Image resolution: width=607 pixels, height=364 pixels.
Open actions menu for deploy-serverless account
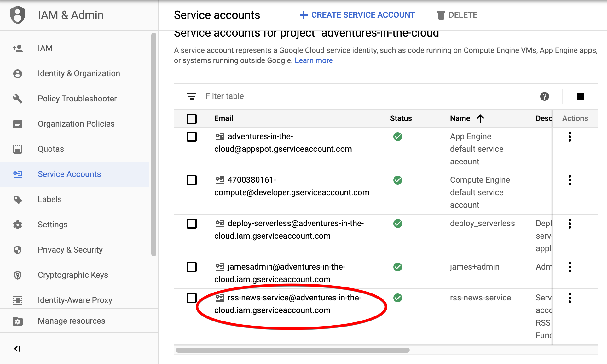pyautogui.click(x=569, y=224)
